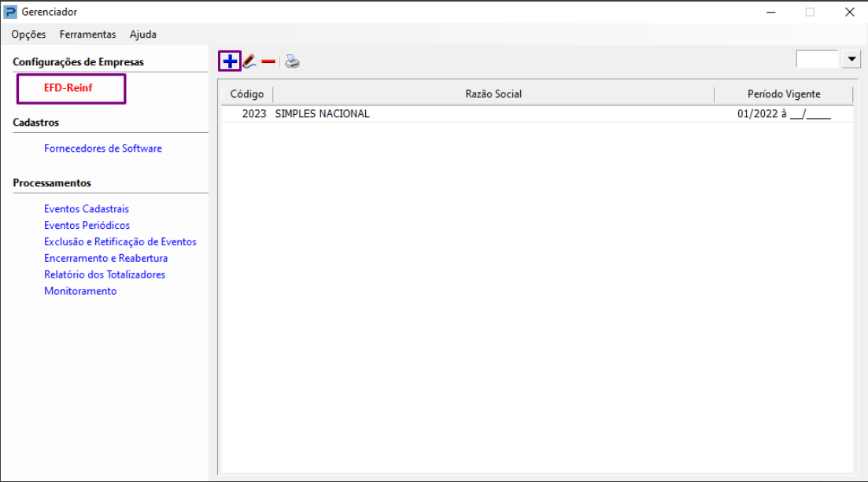Click the Monitoramento link
The image size is (868, 482).
pos(80,291)
